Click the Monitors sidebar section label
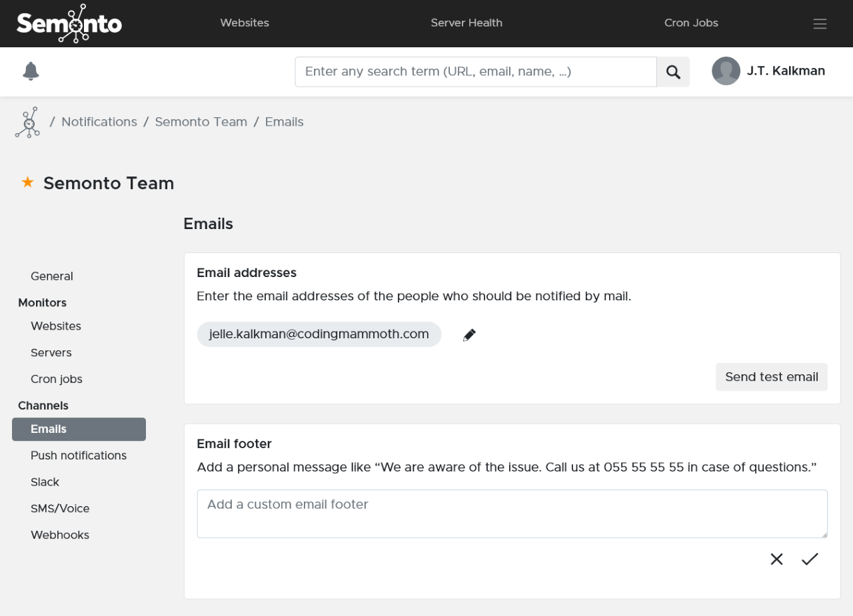The width and height of the screenshot is (853, 616). (x=43, y=303)
